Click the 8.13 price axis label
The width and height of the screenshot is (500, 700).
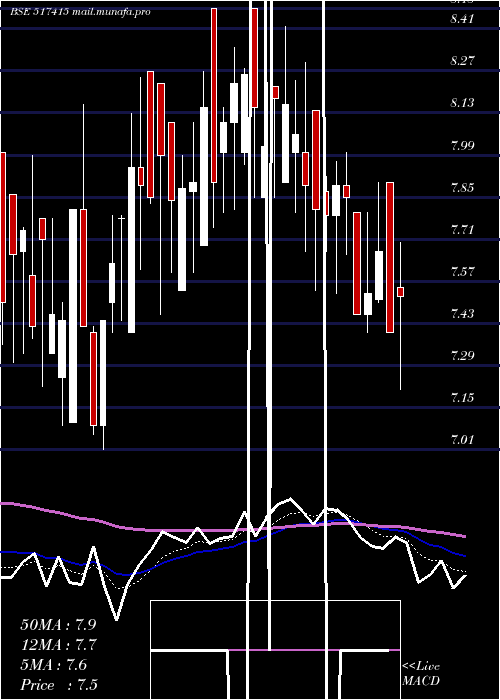[462, 103]
